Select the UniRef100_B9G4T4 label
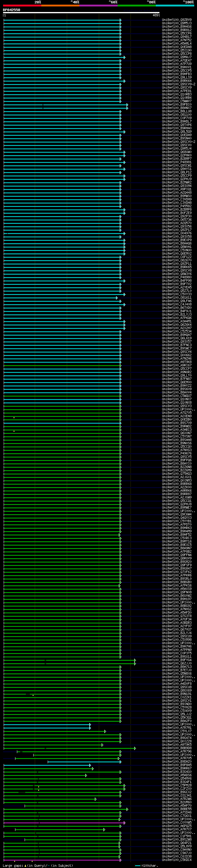197x868 pixels. [177, 738]
